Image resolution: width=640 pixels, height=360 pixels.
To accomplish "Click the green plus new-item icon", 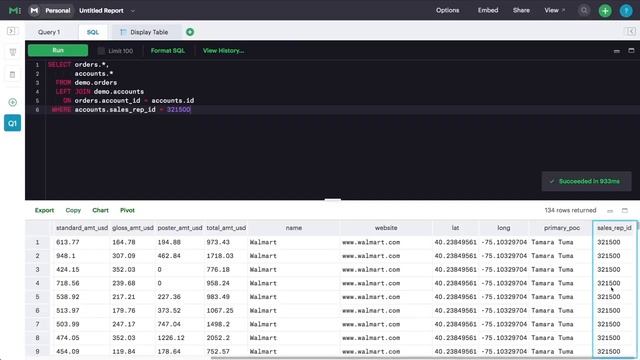I will pyautogui.click(x=605, y=11).
